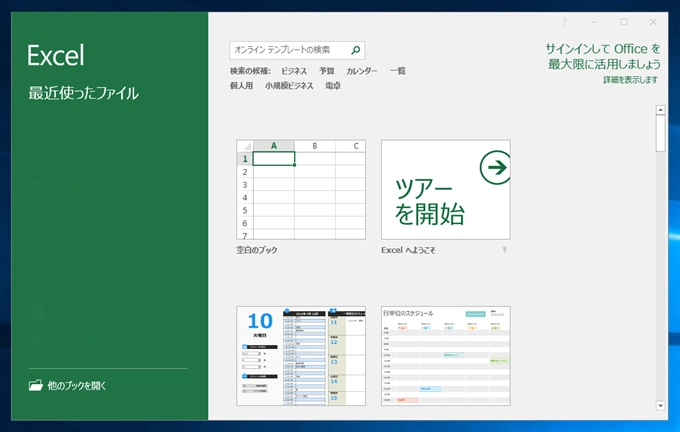Close the Excel window
The height and width of the screenshot is (432, 680).
pyautogui.click(x=653, y=22)
